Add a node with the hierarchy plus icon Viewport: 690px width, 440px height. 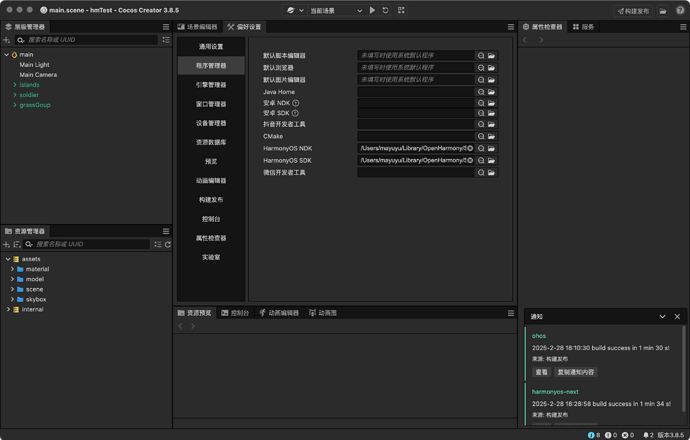tap(7, 40)
